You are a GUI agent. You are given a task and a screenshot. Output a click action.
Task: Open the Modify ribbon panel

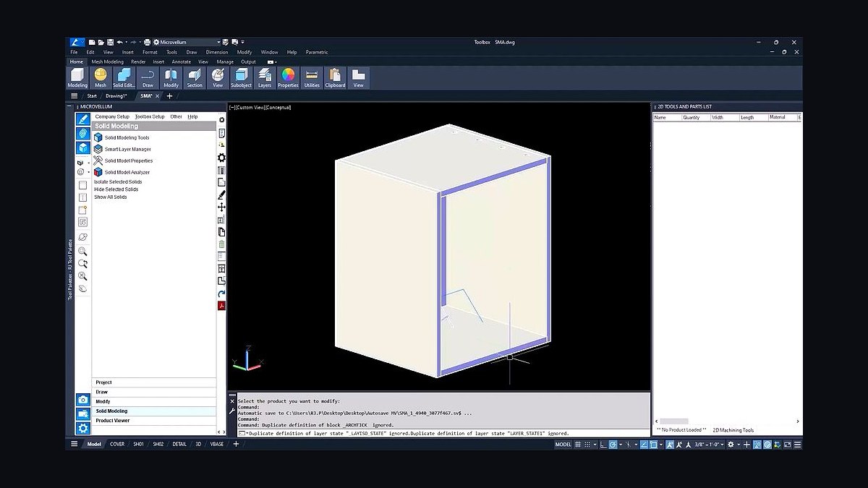click(171, 77)
